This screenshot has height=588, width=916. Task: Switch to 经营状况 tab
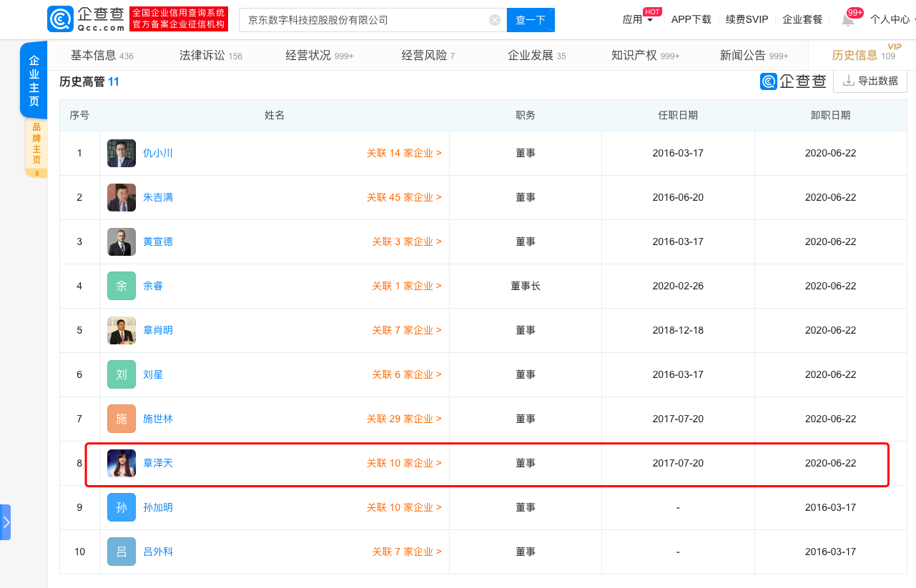(x=320, y=55)
